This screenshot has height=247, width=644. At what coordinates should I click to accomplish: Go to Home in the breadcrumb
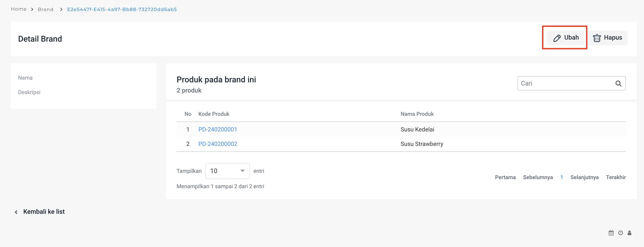[x=19, y=9]
